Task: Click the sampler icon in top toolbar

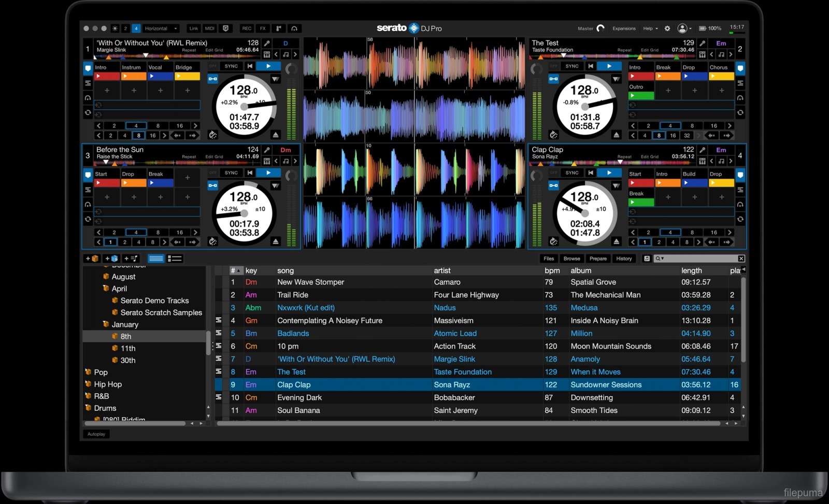Action: [279, 28]
